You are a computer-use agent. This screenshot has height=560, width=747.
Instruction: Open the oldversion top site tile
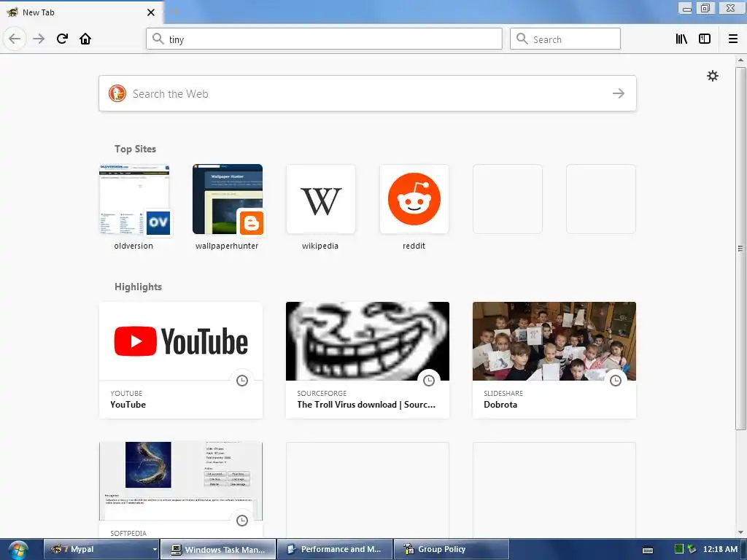(134, 208)
